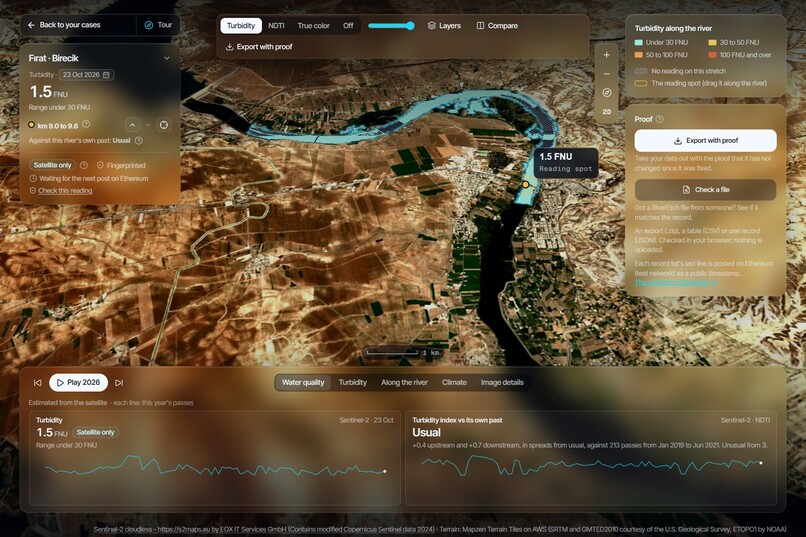Click Play 2026 button
The height and width of the screenshot is (537, 806).
click(x=78, y=383)
